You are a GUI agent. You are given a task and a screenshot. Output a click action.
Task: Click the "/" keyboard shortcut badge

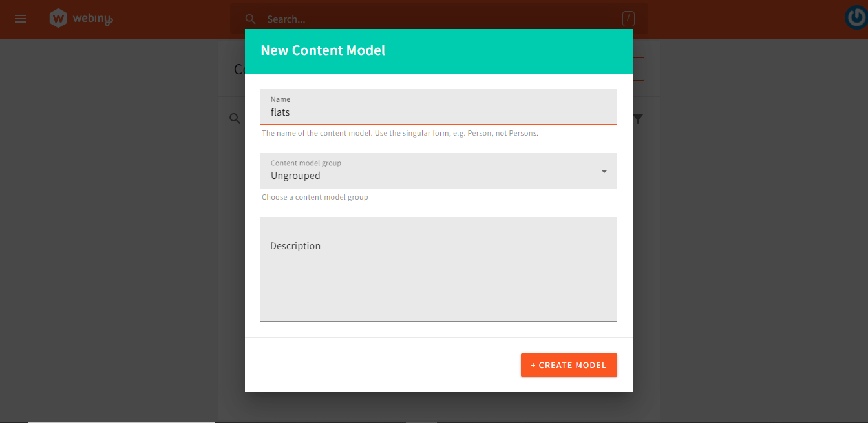click(628, 19)
